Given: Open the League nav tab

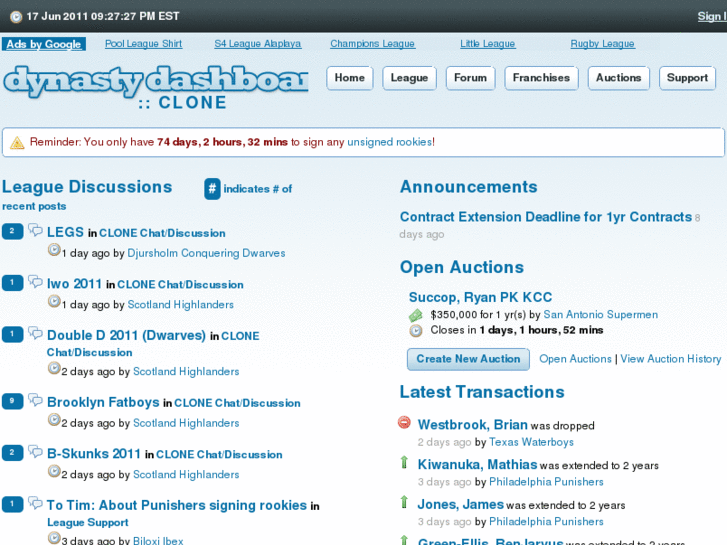Looking at the screenshot, I should pos(409,78).
